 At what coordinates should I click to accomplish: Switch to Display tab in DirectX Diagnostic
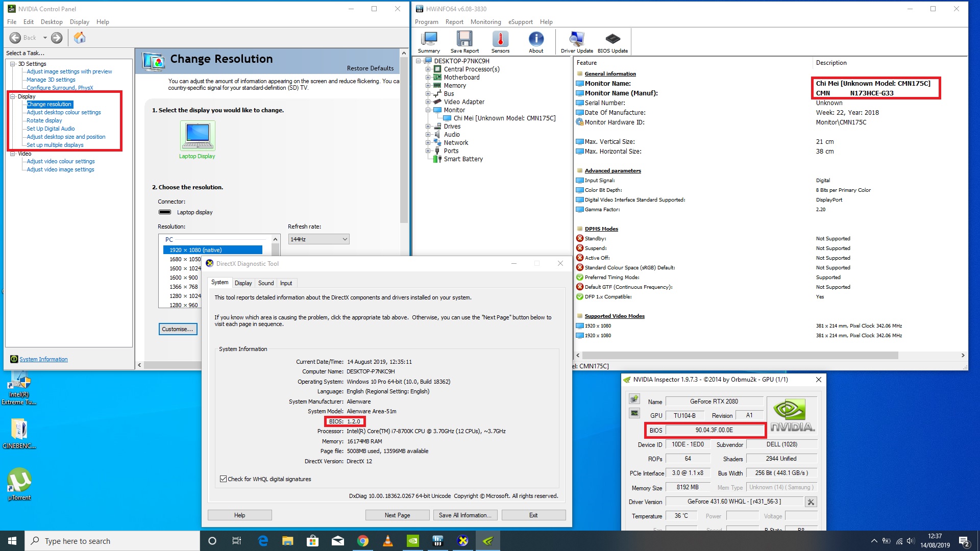coord(243,283)
